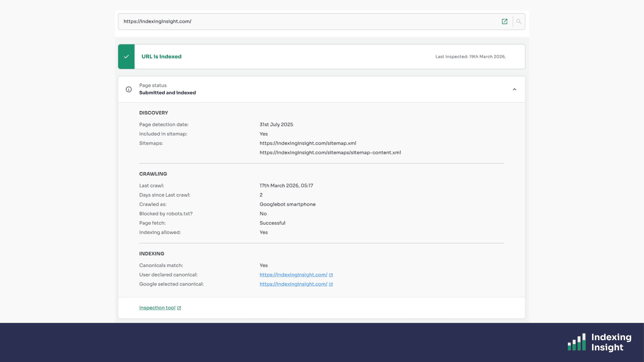Click external icon beside User declared canonical
Image resolution: width=644 pixels, height=362 pixels.
pyautogui.click(x=331, y=275)
